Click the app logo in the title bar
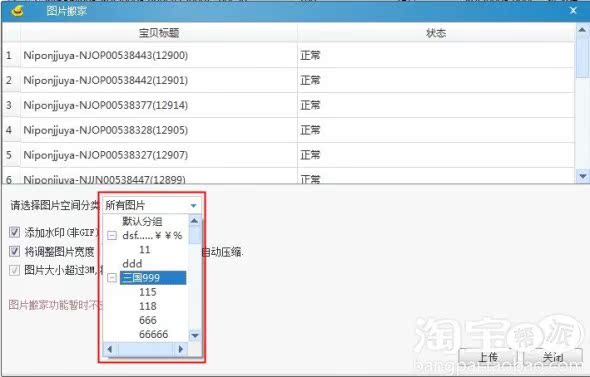Image resolution: width=590 pixels, height=377 pixels. pos(17,11)
